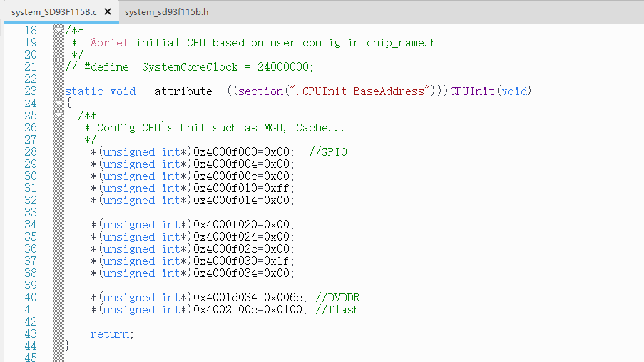Close the system_SD93F115B.c tab
Image resolution: width=644 pixels, height=362 pixels.
(x=108, y=11)
